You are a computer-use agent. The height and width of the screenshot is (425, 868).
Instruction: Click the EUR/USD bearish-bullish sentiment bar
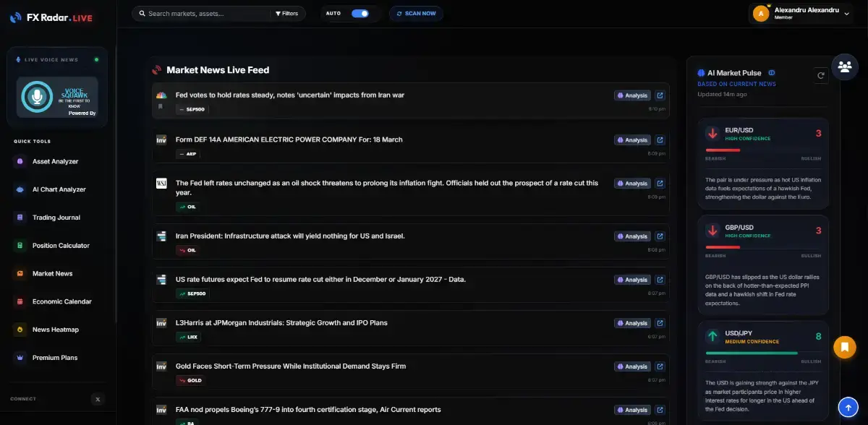coord(763,150)
